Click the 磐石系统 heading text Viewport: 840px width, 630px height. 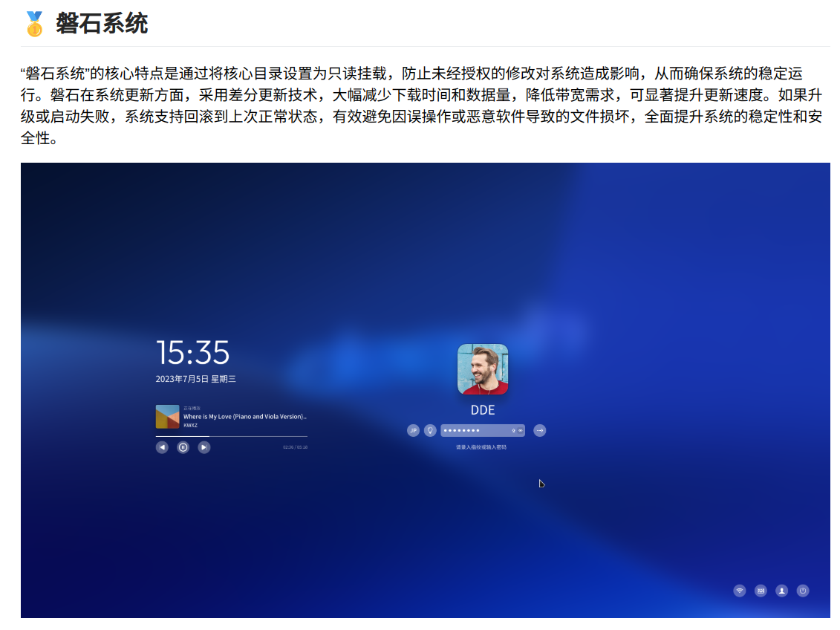click(x=102, y=24)
